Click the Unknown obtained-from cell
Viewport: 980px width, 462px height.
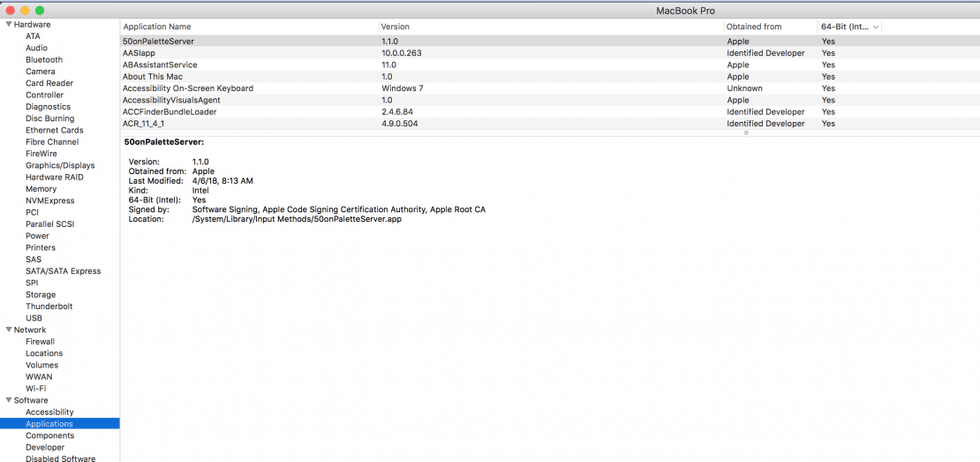(744, 88)
